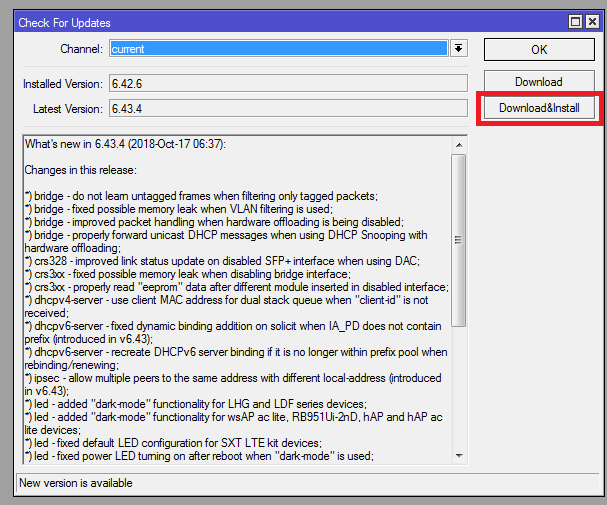The width and height of the screenshot is (607, 505).
Task: Click the Download&Install button
Action: 539,108
